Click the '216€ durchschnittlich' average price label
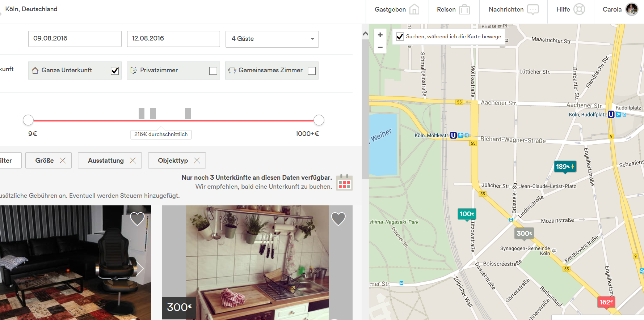The width and height of the screenshot is (644, 320). tap(161, 134)
